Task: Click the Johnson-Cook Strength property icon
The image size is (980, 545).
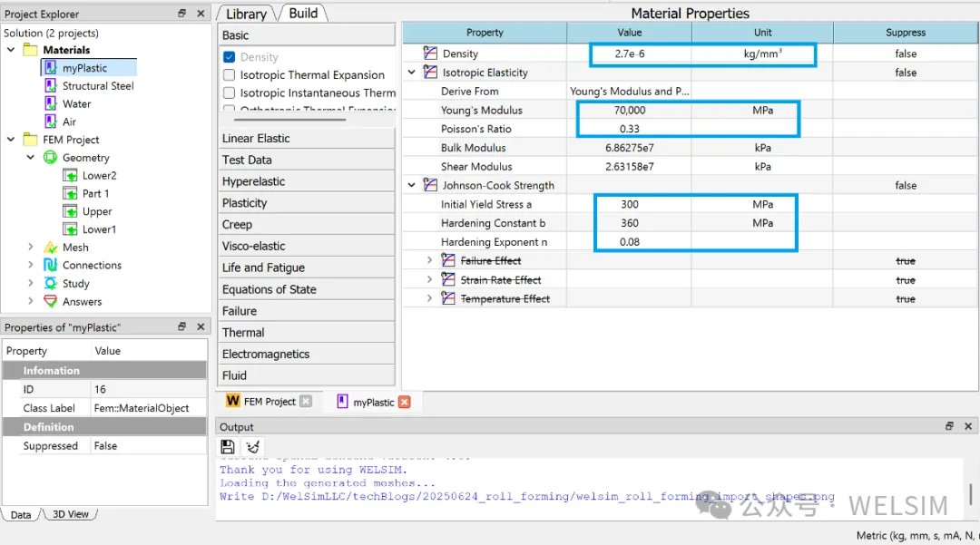Action: pyautogui.click(x=430, y=185)
